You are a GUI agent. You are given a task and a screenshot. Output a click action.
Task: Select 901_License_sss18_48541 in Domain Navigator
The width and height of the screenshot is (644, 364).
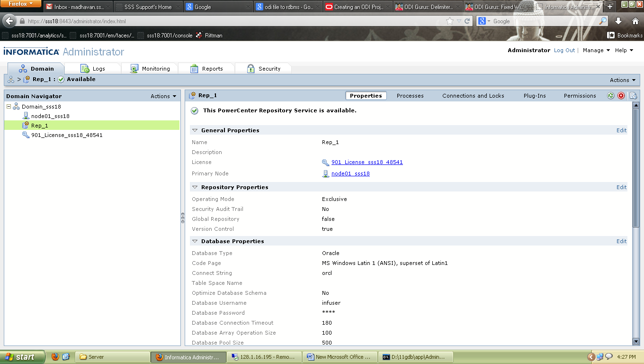point(67,135)
